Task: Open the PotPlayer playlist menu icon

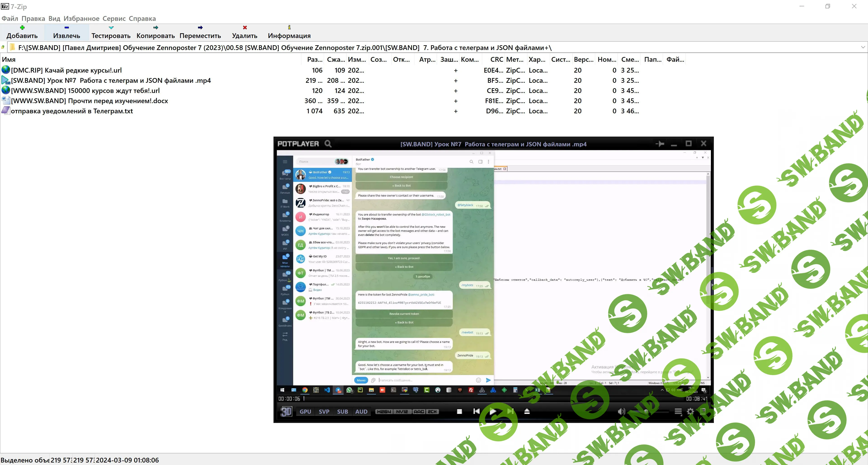Action: tap(678, 411)
